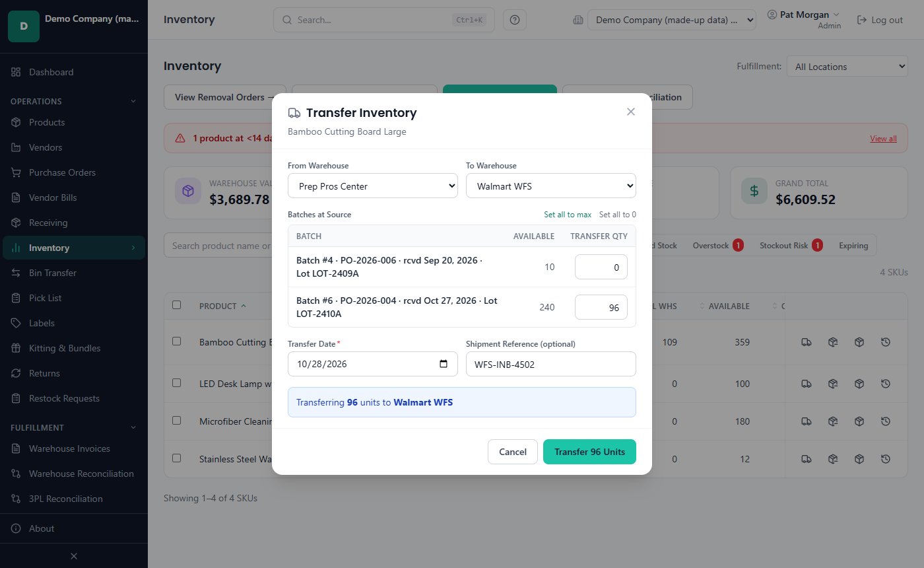924x568 pixels.
Task: Toggle the select-all checkbox in table header
Action: tap(176, 305)
